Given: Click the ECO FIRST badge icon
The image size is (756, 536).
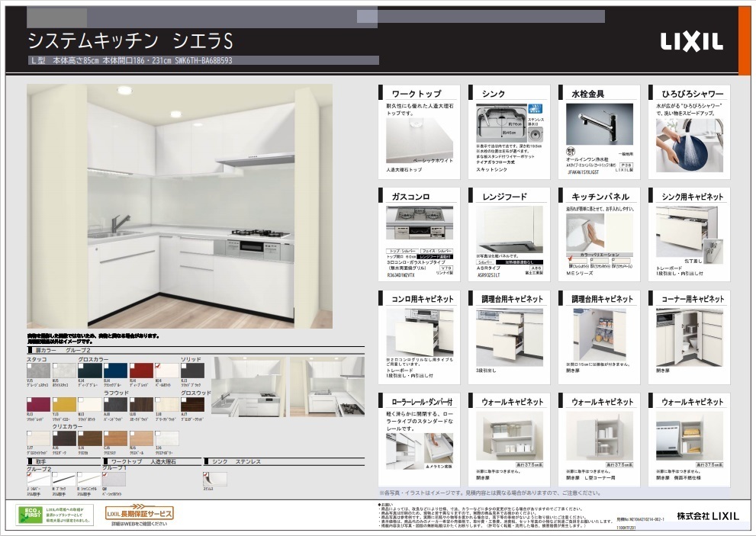Looking at the screenshot, I should [28, 513].
